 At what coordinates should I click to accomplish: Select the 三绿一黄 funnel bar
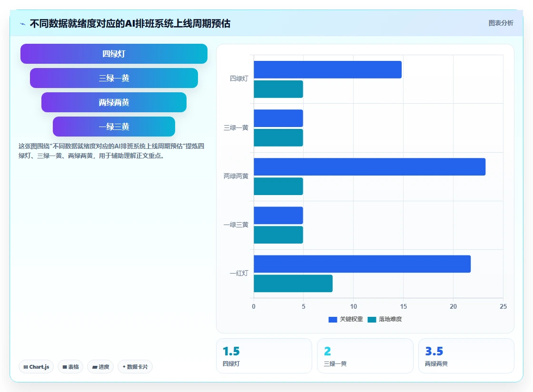[x=114, y=78]
